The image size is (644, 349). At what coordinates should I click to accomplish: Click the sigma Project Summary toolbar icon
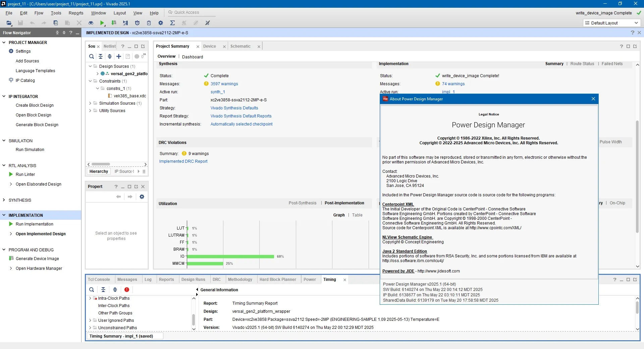click(x=172, y=23)
